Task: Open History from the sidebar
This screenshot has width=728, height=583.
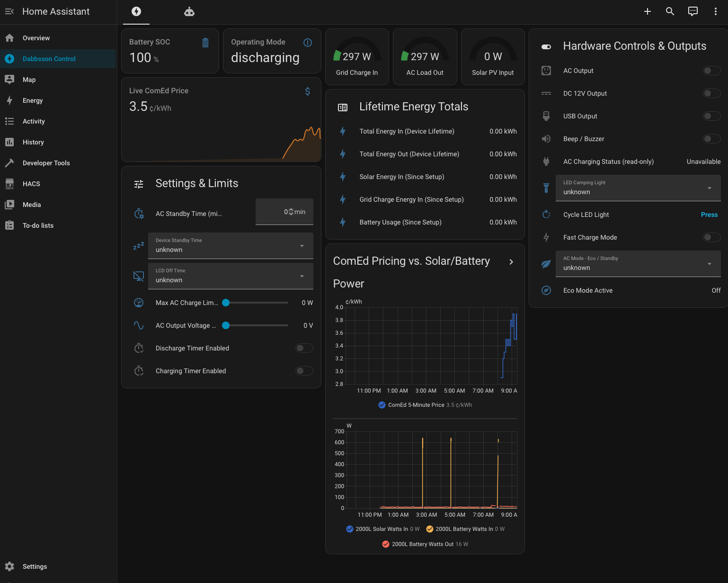Action: (58, 142)
